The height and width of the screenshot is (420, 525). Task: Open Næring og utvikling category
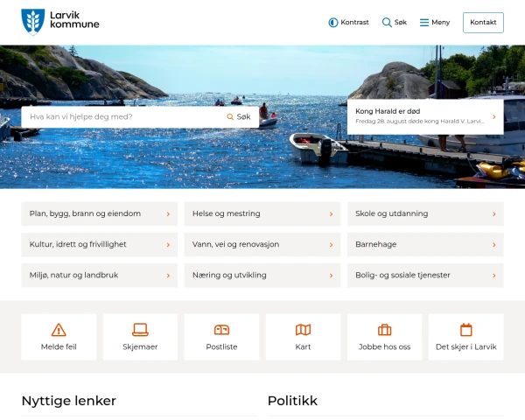point(262,276)
